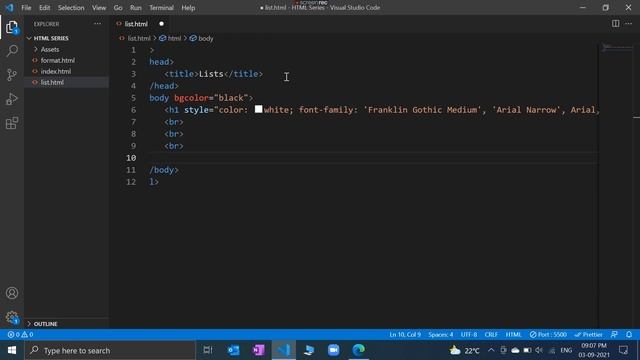
Task: Change indentation via Spaces: 4
Action: point(440,334)
